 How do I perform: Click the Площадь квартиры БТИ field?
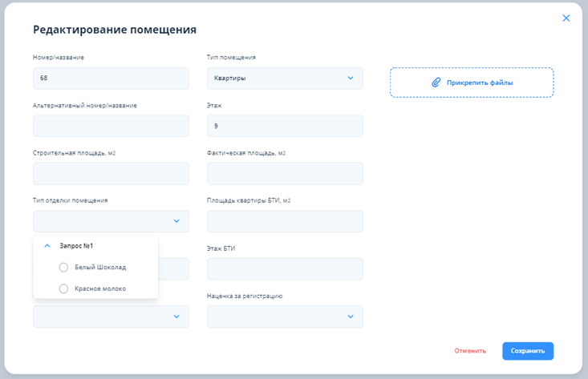click(x=285, y=221)
